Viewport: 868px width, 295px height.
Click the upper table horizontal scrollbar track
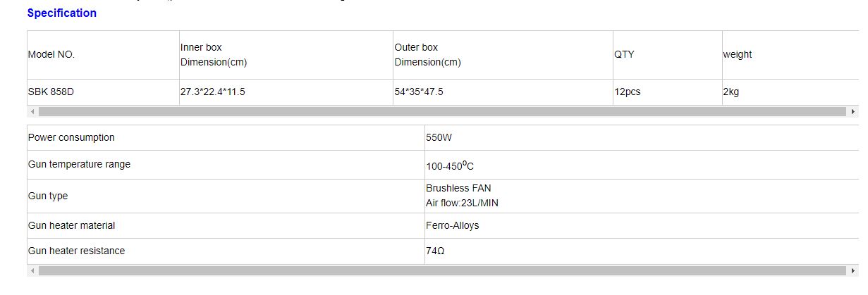[x=442, y=111]
